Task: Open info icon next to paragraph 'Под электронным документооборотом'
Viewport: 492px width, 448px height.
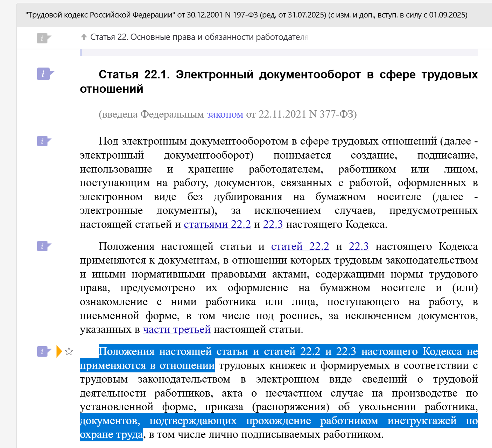Action: tap(43, 141)
